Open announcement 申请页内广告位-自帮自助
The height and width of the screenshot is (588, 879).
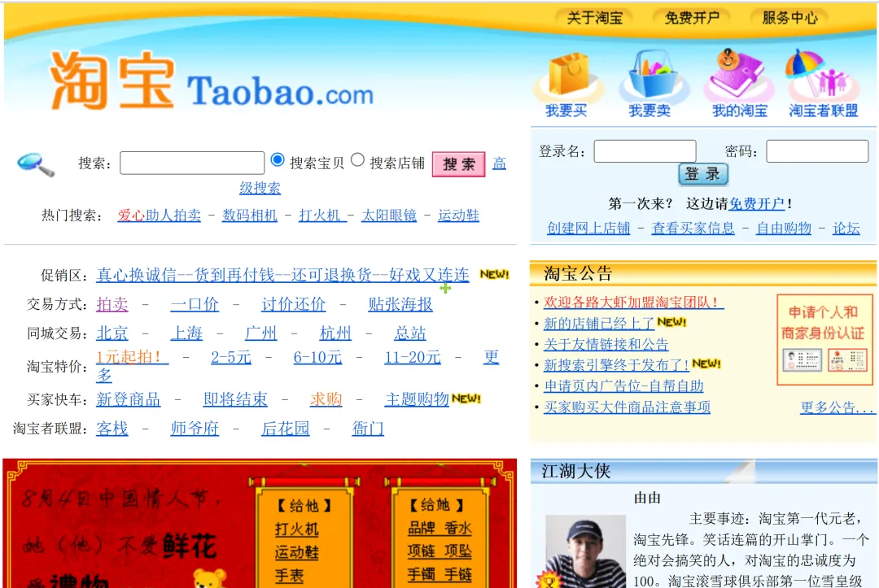[x=623, y=385]
